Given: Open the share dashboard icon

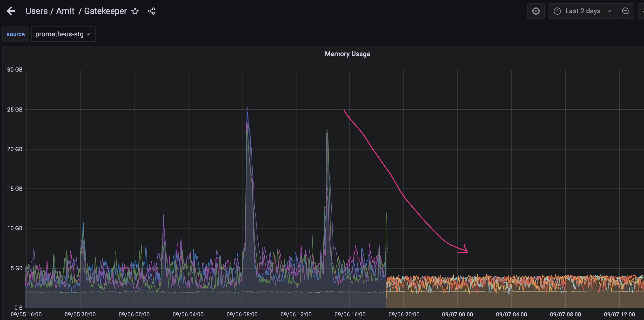Looking at the screenshot, I should click(151, 11).
